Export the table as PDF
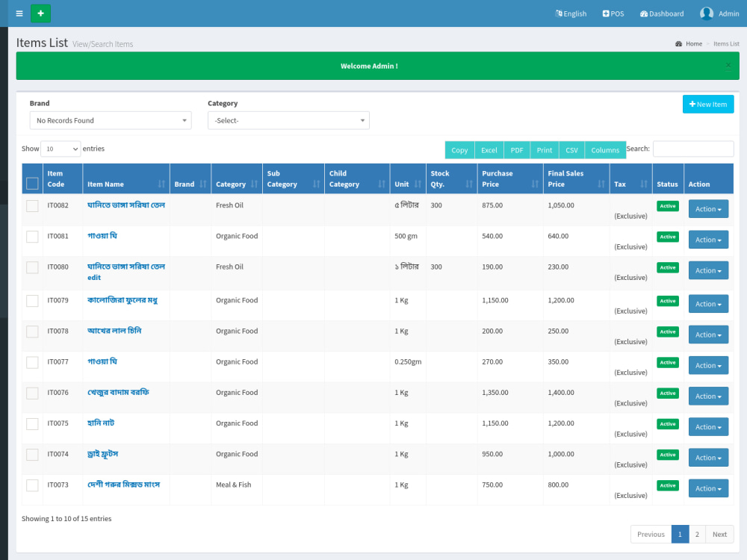Image resolution: width=747 pixels, height=560 pixels. coord(516,150)
